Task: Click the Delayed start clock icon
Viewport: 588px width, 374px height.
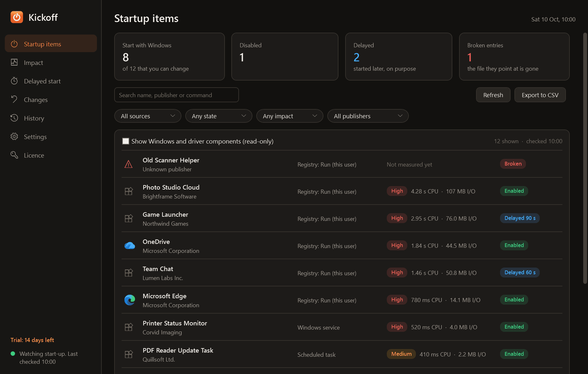Action: coord(14,81)
